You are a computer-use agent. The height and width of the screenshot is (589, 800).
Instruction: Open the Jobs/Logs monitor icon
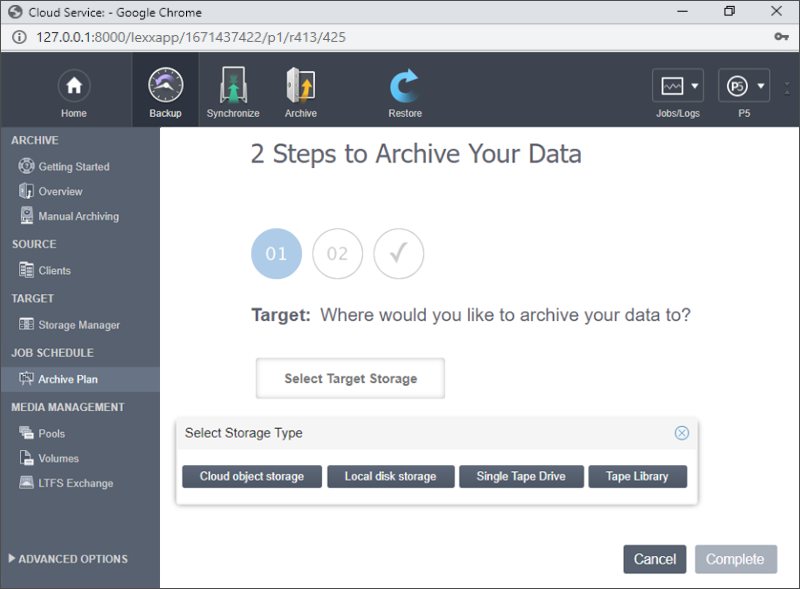click(x=672, y=86)
